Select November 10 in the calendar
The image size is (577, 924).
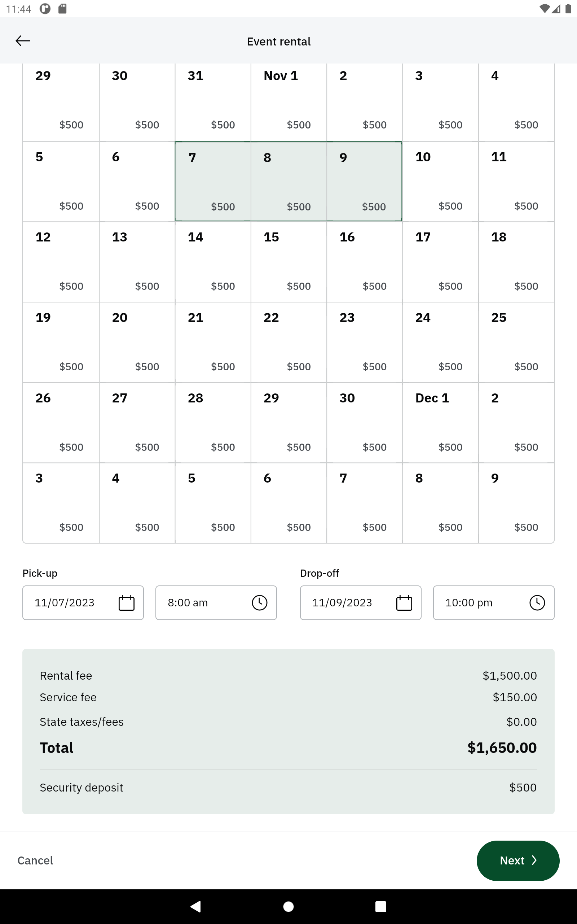pos(440,181)
